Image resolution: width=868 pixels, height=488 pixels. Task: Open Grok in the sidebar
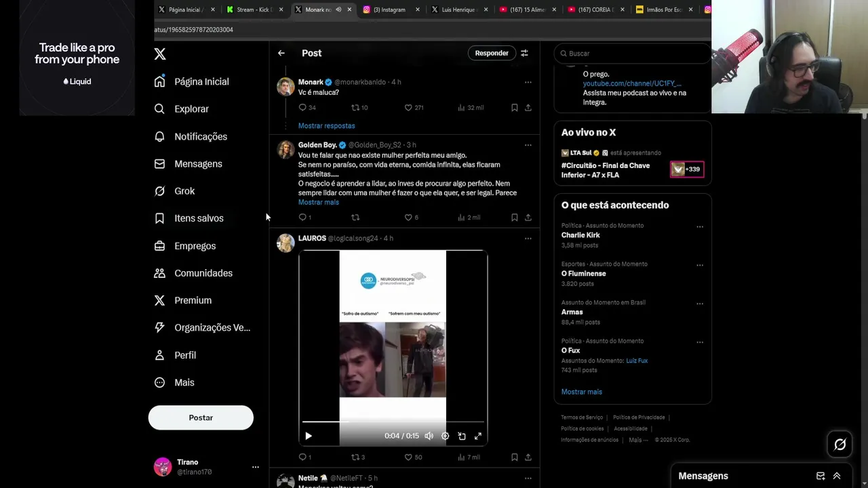pos(175,191)
